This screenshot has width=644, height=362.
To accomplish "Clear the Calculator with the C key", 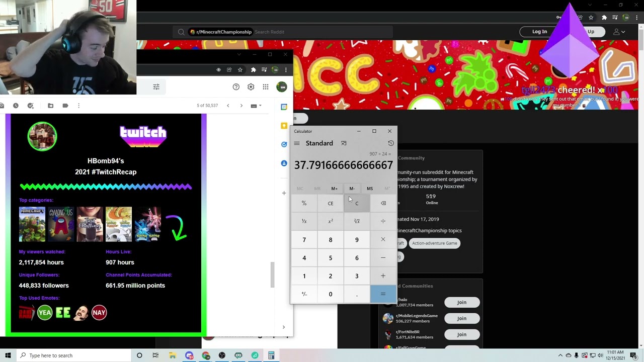I will click(x=357, y=203).
